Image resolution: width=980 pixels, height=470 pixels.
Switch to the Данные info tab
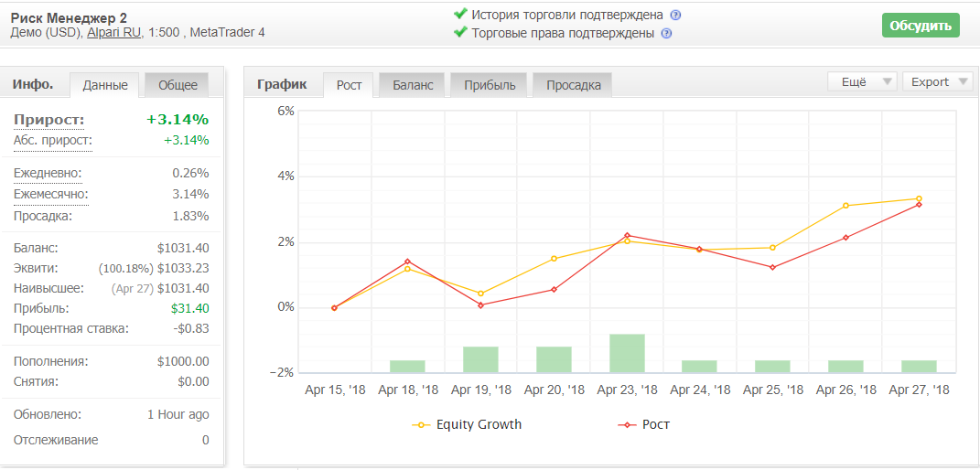pos(105,86)
